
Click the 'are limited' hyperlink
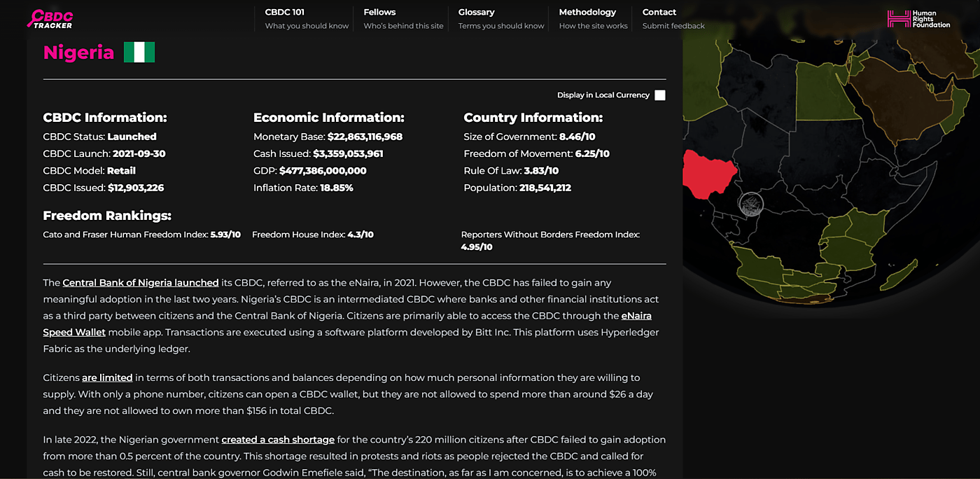click(x=107, y=378)
